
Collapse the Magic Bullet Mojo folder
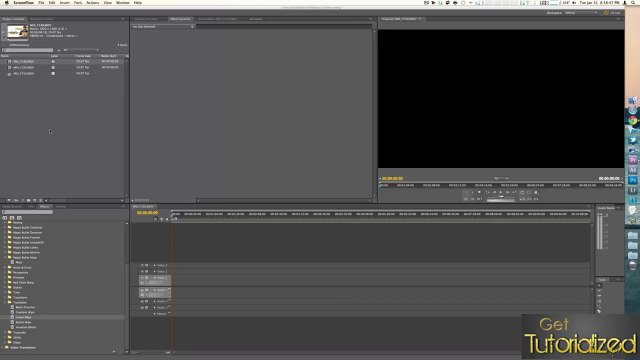coord(5,258)
